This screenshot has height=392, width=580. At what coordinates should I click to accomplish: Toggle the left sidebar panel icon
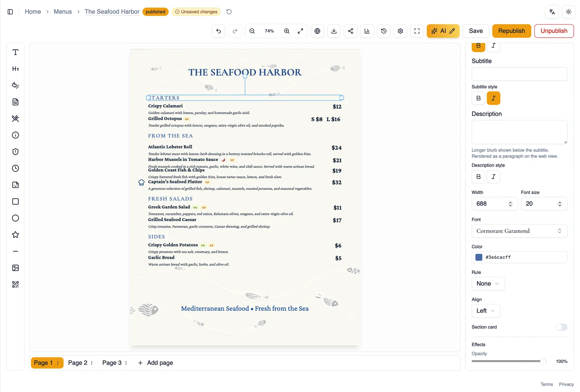pyautogui.click(x=10, y=12)
